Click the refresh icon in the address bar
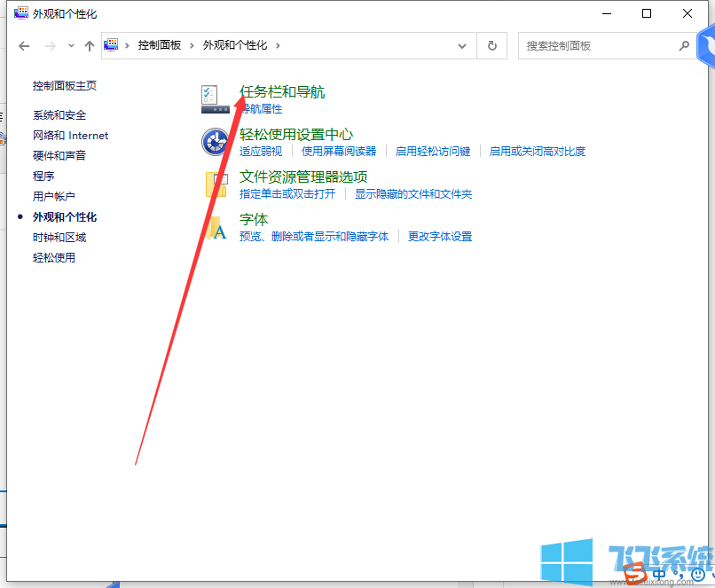715x588 pixels. [491, 45]
